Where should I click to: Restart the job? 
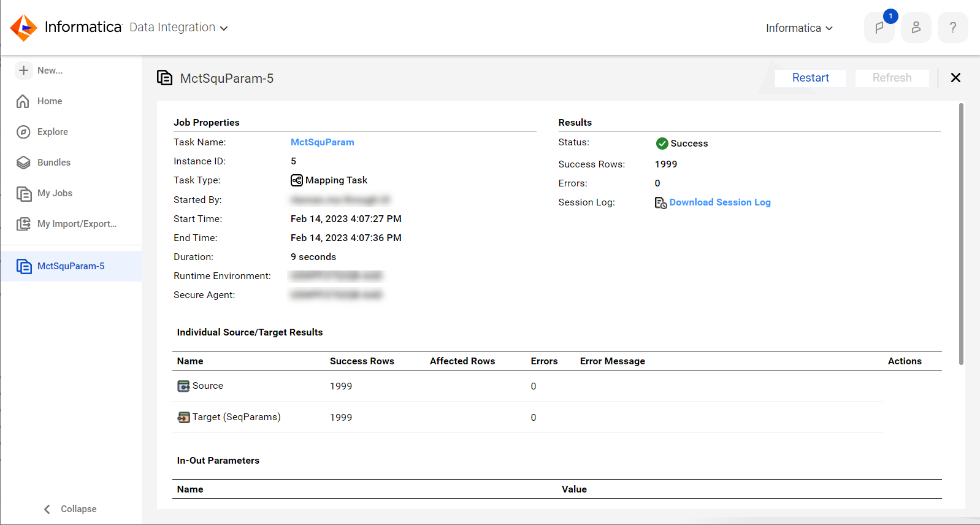(811, 78)
